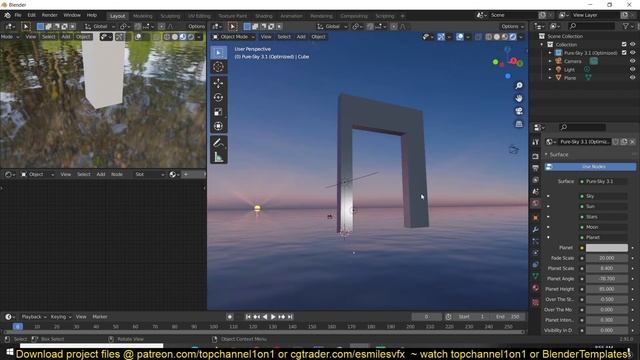The width and height of the screenshot is (640, 360).
Task: Click the Planet color swatch
Action: click(x=607, y=248)
